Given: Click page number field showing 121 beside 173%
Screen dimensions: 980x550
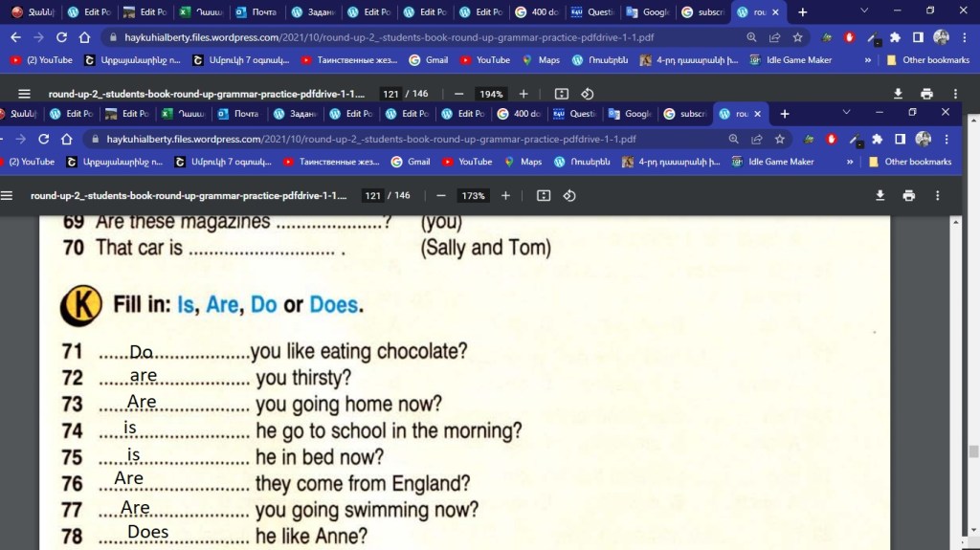Looking at the screenshot, I should [x=373, y=195].
